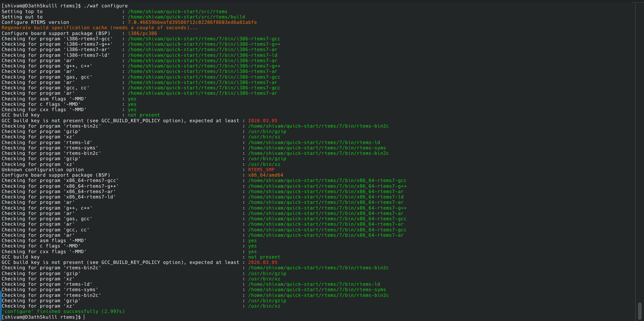Click the 'Setting top to' source path

pos(177,12)
